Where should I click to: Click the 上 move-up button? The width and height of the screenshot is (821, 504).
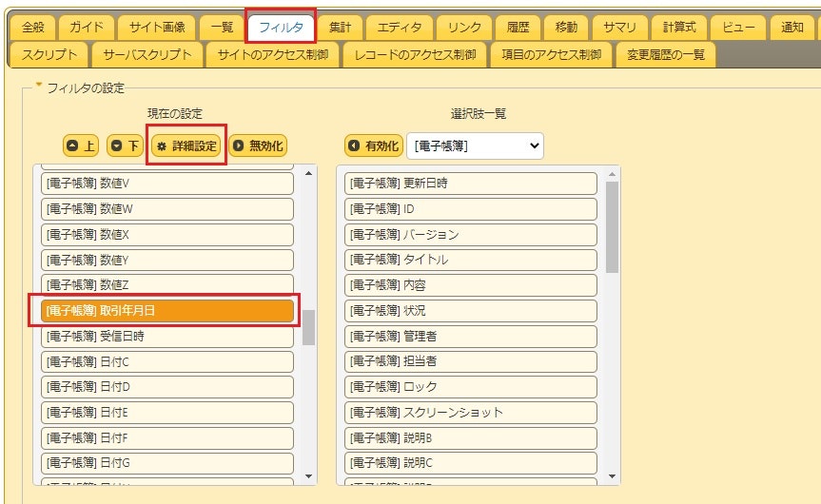(81, 145)
